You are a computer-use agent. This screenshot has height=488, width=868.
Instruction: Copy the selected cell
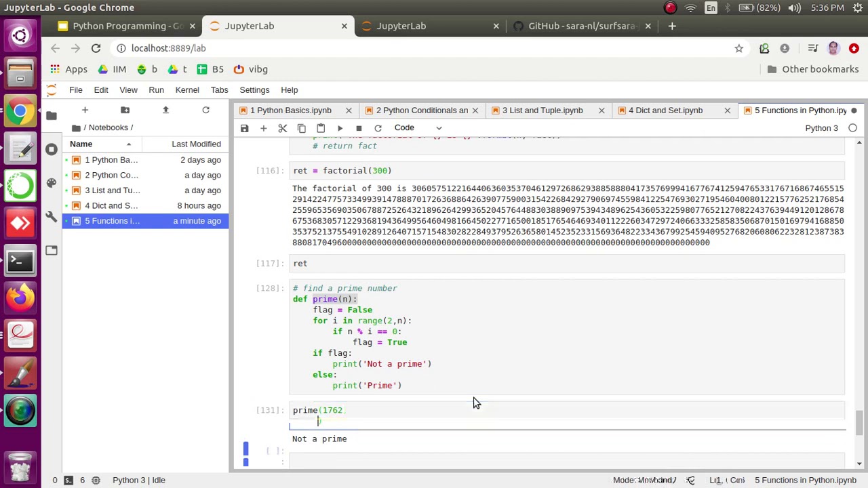(x=302, y=128)
